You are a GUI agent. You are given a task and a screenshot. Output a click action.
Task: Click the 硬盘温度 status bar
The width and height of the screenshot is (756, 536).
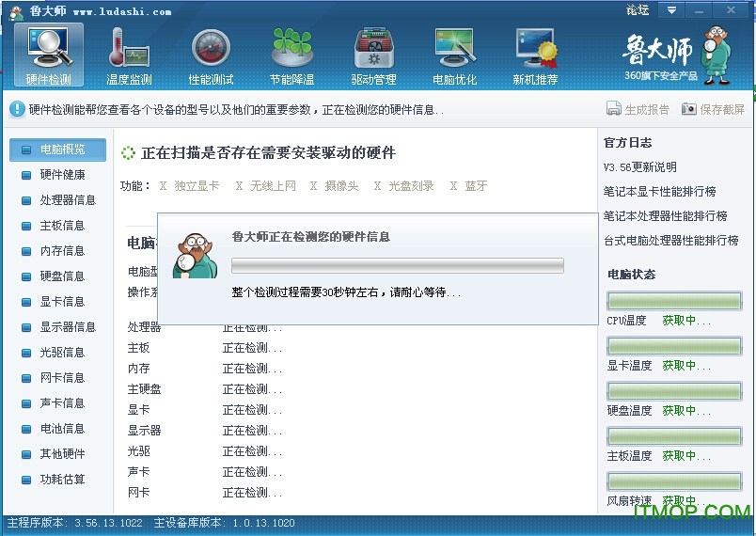tap(674, 391)
